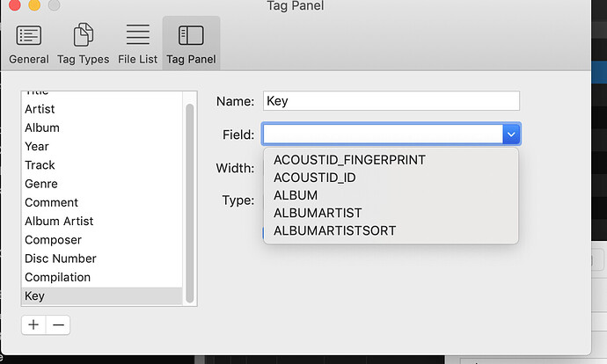
Task: Click the field list vertical scrollbar
Action: [x=190, y=203]
